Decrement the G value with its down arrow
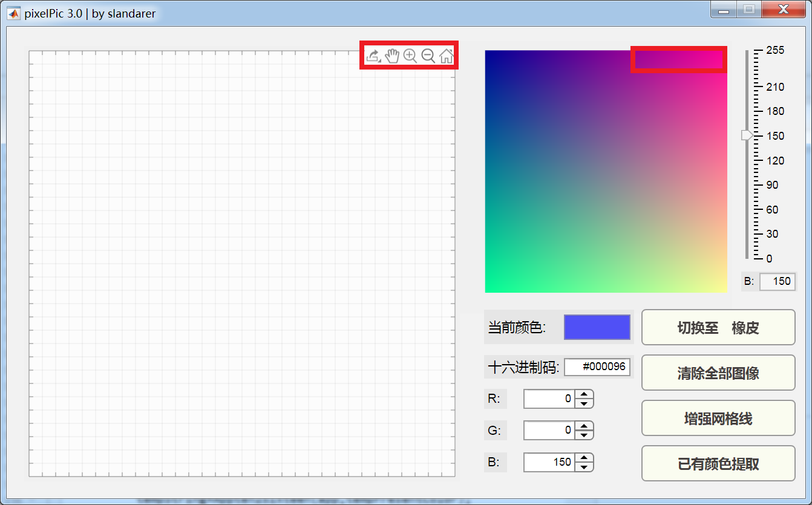The image size is (812, 505). pos(584,434)
